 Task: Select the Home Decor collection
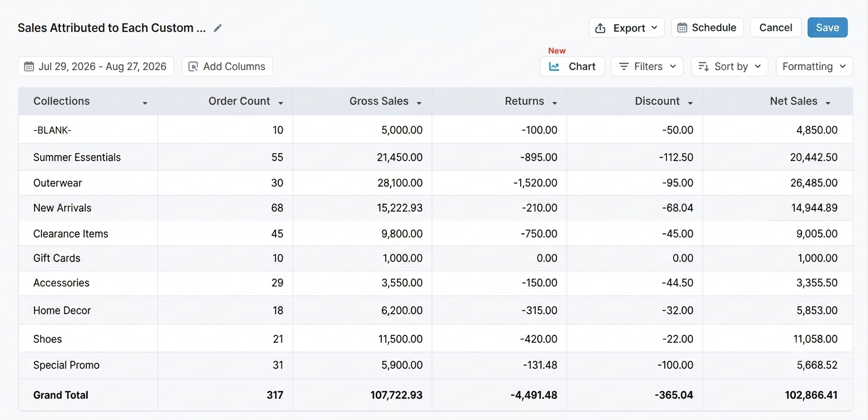pos(62,311)
